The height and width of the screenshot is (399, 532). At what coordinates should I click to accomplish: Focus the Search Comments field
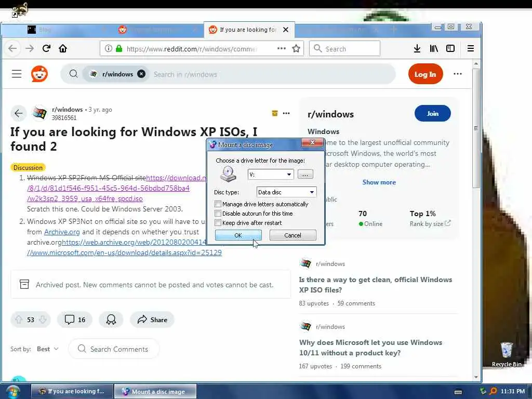click(x=114, y=349)
